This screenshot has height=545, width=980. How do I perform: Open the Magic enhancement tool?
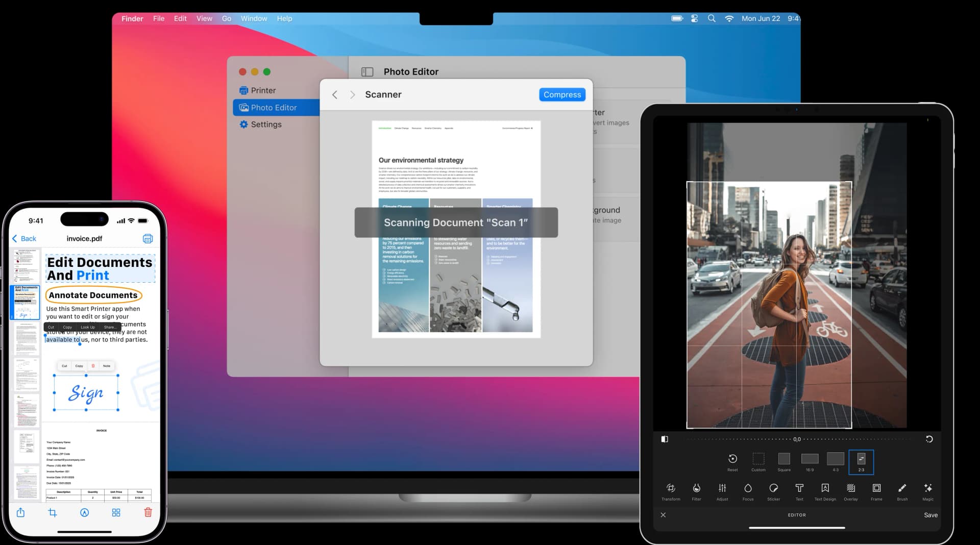pyautogui.click(x=928, y=492)
